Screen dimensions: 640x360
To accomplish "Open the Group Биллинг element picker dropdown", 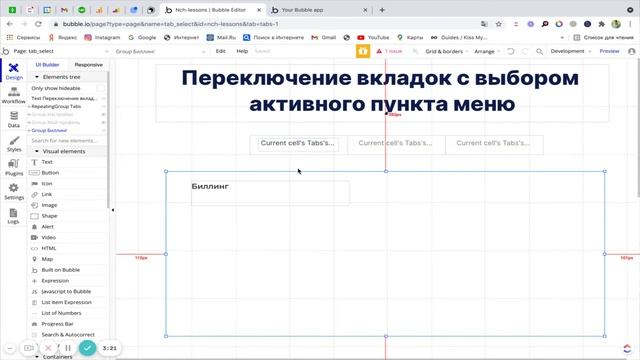I will coord(160,51).
